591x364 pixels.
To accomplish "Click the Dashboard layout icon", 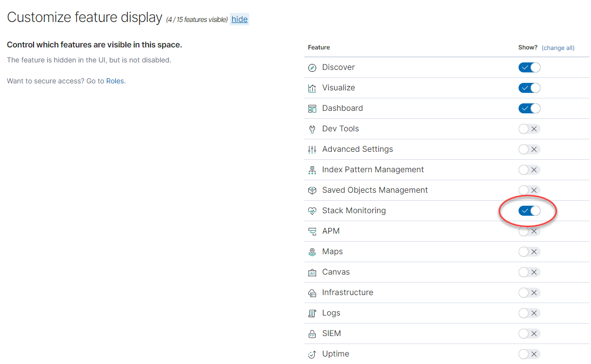I will 312,109.
